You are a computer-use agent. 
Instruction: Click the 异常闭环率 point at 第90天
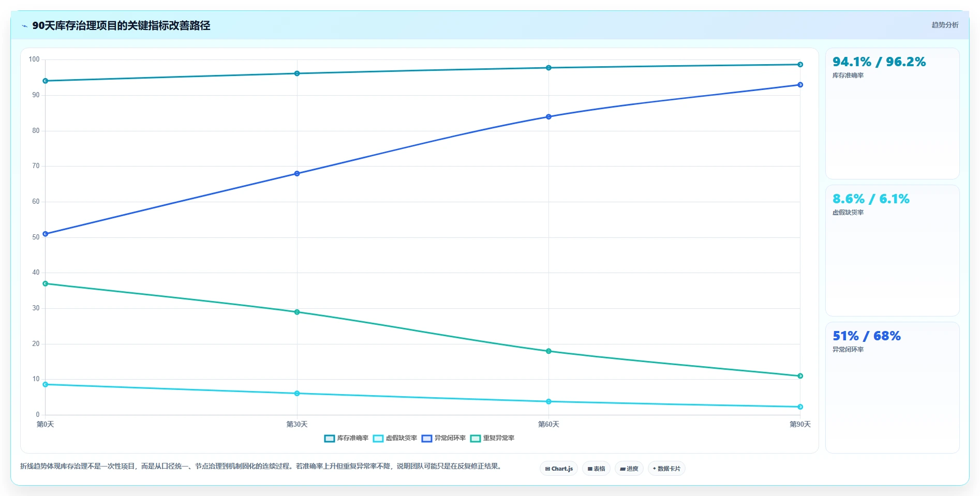tap(800, 85)
